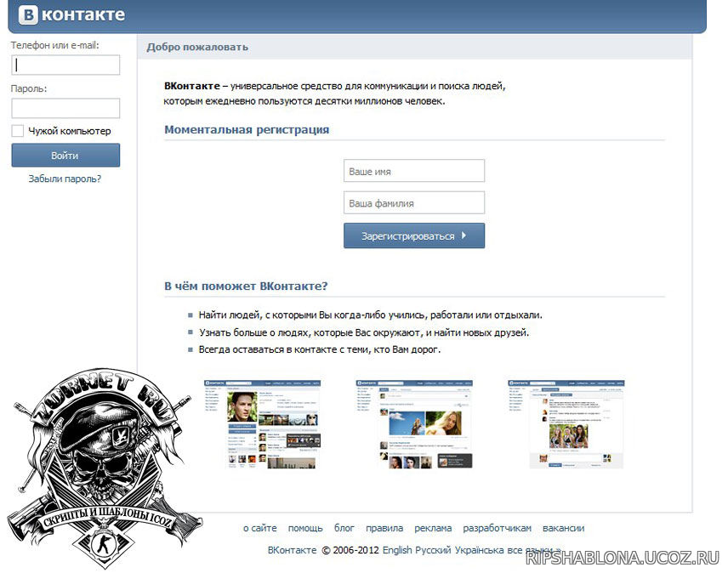728x573 pixels.
Task: Submit the Зарегистрироваться button
Action: (x=414, y=235)
